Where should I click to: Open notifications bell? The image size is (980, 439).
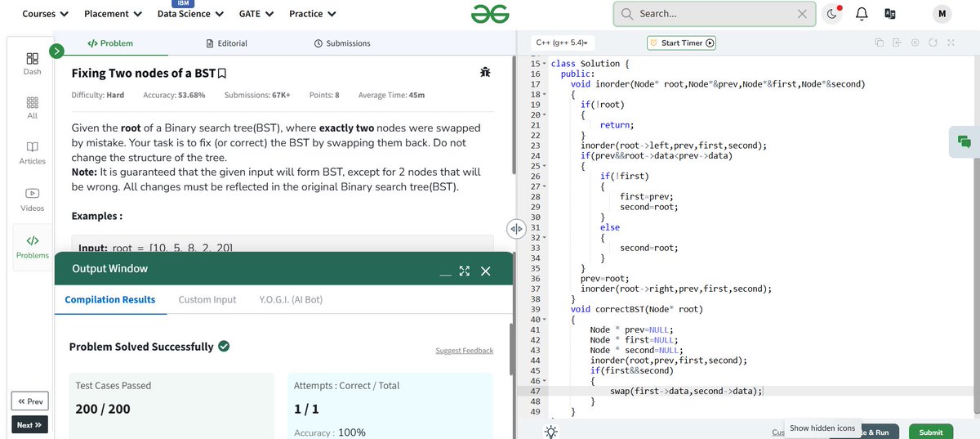click(x=861, y=14)
